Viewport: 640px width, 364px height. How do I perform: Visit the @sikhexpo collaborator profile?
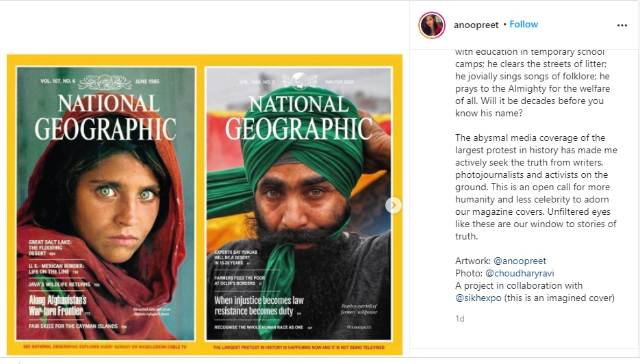coord(480,298)
